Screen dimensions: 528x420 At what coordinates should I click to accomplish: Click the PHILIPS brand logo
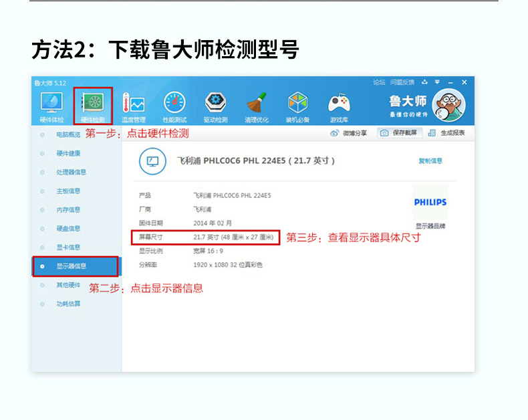click(430, 202)
